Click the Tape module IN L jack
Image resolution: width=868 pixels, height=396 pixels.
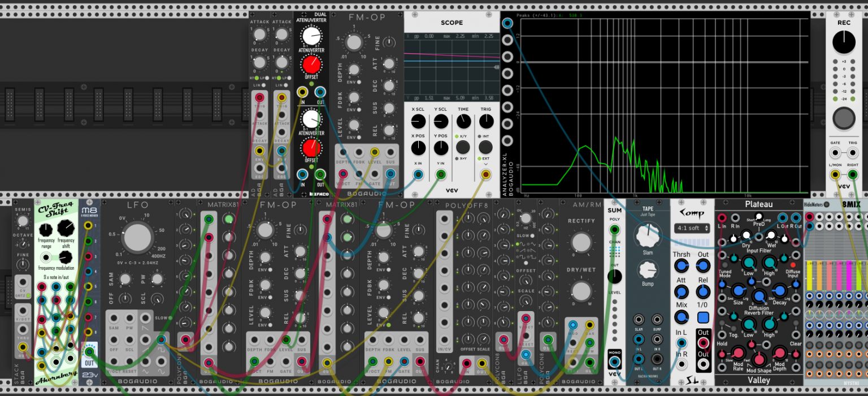pyautogui.click(x=639, y=339)
